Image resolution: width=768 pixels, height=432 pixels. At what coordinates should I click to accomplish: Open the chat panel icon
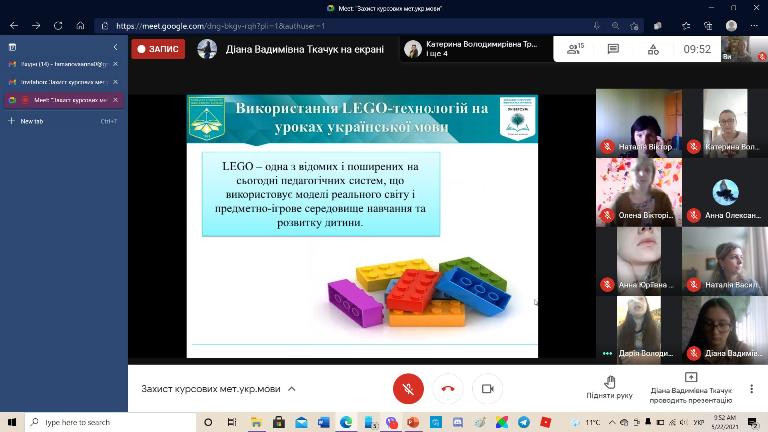click(613, 48)
